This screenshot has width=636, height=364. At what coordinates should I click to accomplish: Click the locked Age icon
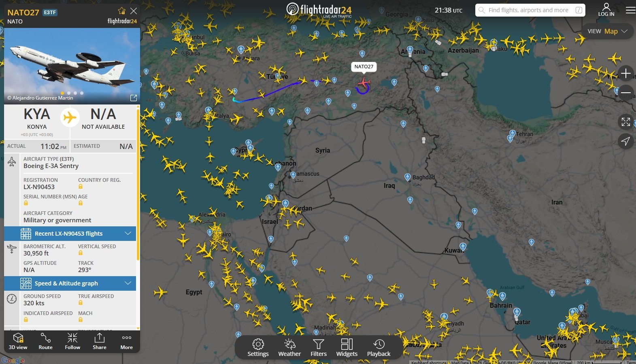point(81,203)
